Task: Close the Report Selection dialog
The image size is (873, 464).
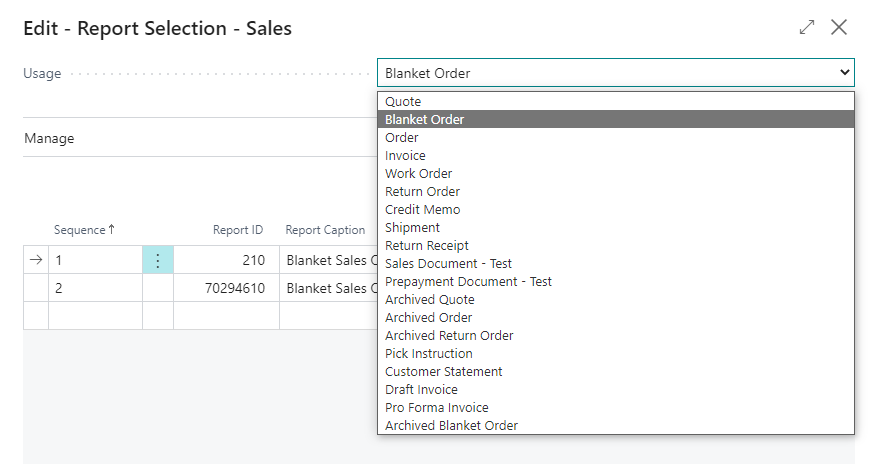Action: [x=839, y=28]
